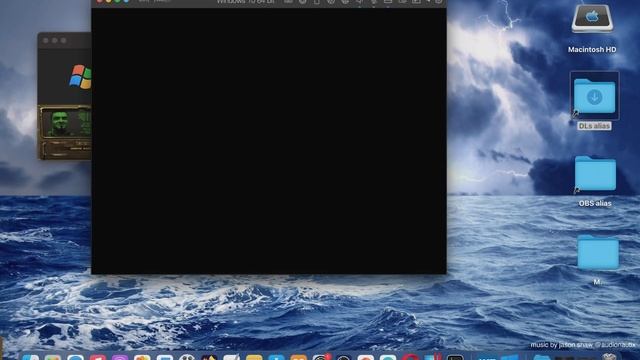The height and width of the screenshot is (360, 640).
Task: Select the Macintosh HD drive icon
Action: click(x=592, y=18)
